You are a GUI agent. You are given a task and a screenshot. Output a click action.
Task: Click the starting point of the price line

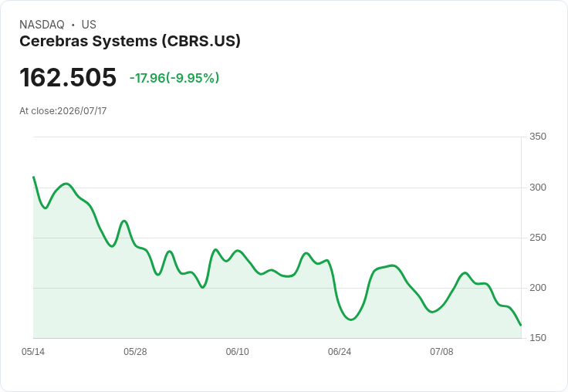point(34,177)
